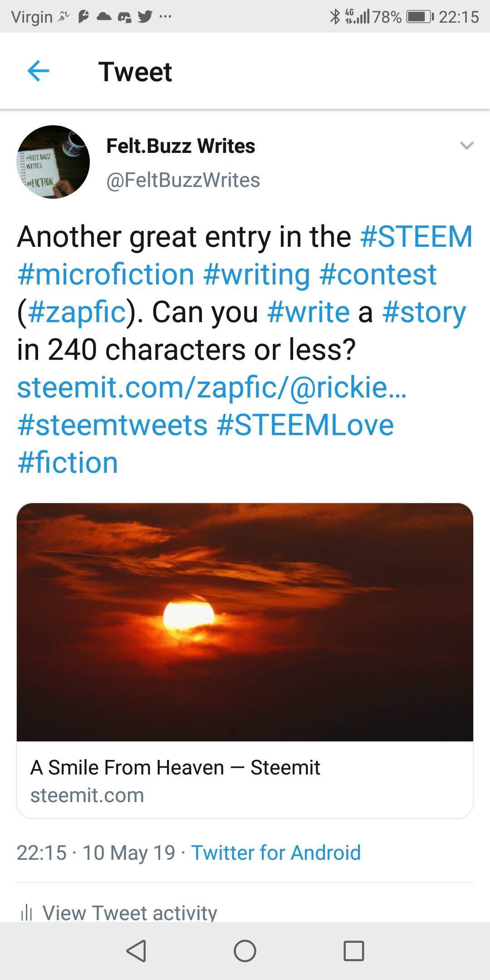Select the #steemtweets hashtag

[x=112, y=425]
